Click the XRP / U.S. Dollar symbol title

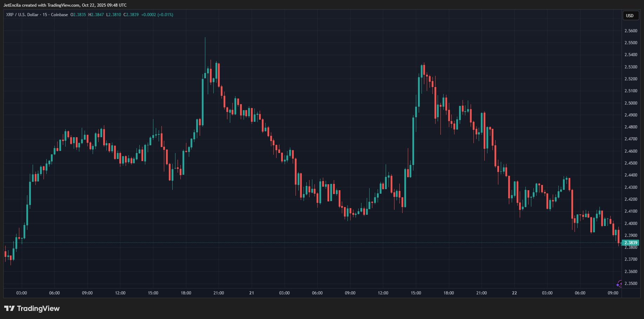click(x=23, y=15)
